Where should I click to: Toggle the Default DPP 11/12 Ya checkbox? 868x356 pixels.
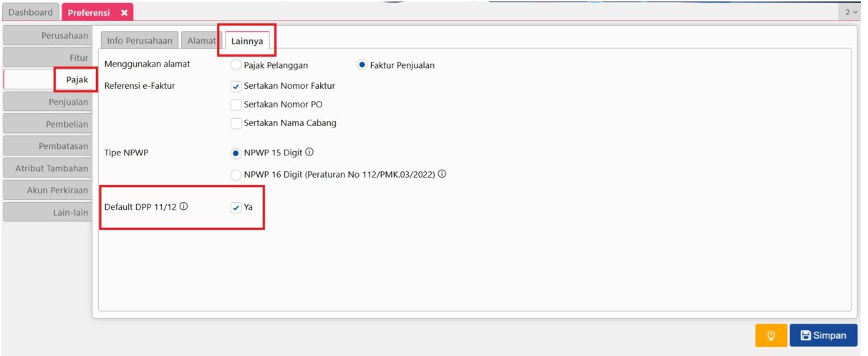pos(236,208)
